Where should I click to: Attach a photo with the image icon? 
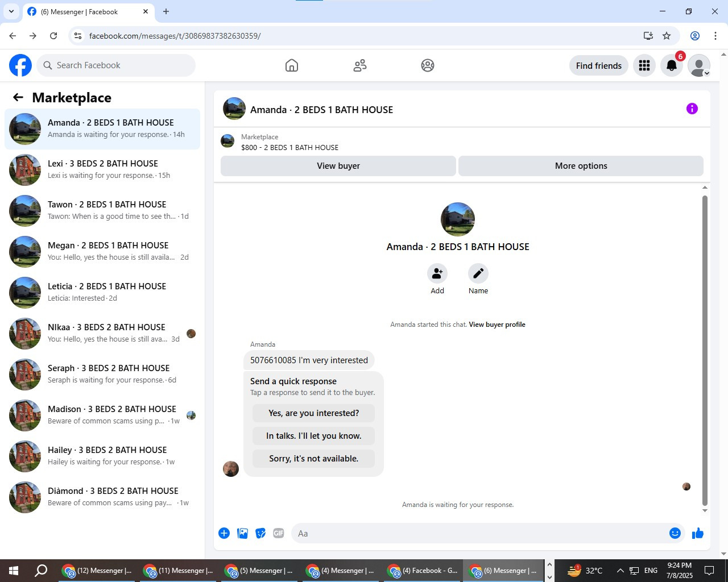click(x=242, y=533)
